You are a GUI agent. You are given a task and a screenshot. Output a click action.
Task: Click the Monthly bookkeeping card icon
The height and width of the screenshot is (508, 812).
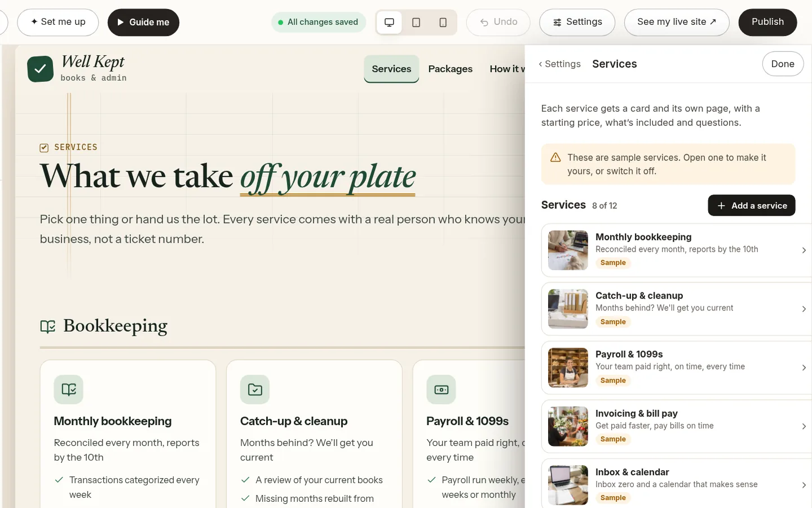click(x=69, y=389)
